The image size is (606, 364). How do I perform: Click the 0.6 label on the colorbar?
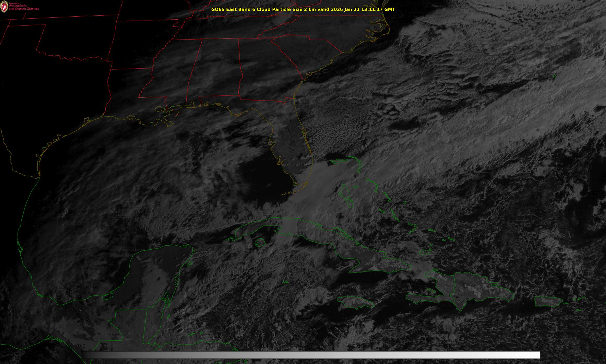coord(356,346)
